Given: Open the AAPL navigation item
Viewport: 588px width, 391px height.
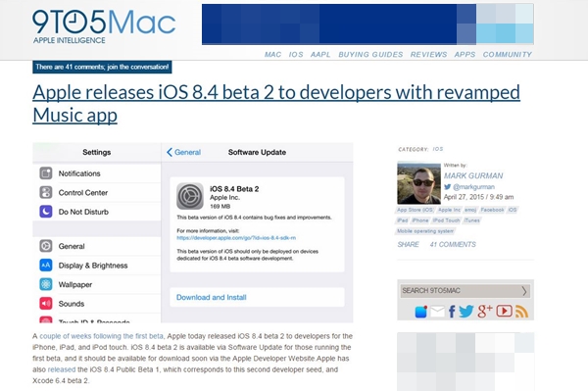Looking at the screenshot, I should click(320, 54).
